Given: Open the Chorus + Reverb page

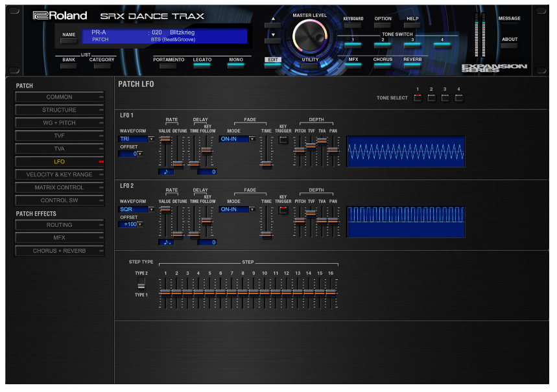Looking at the screenshot, I should 59,251.
